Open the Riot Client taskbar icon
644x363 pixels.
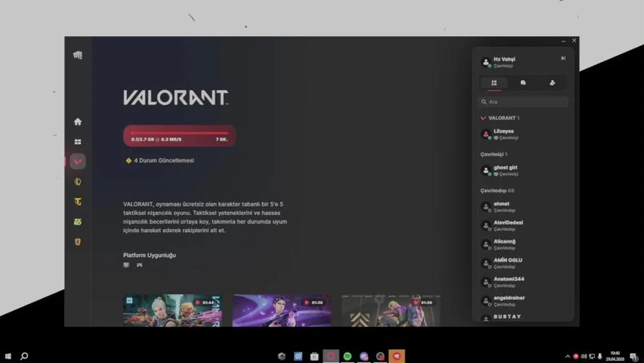coord(331,356)
